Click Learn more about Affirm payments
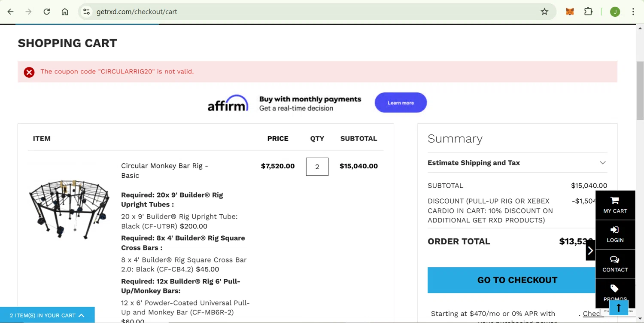 [401, 103]
